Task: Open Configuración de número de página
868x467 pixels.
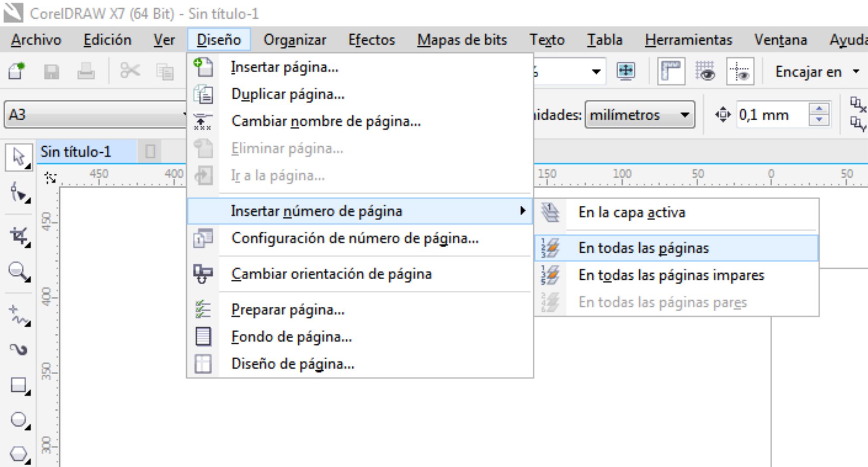Action: point(360,239)
